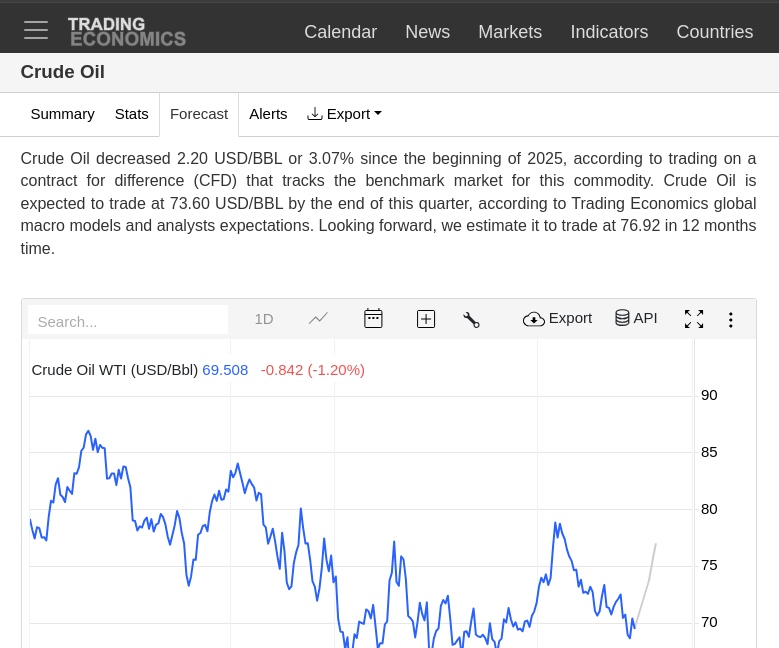Open the chart's three-dot more options menu
779x648 pixels.
point(730,319)
